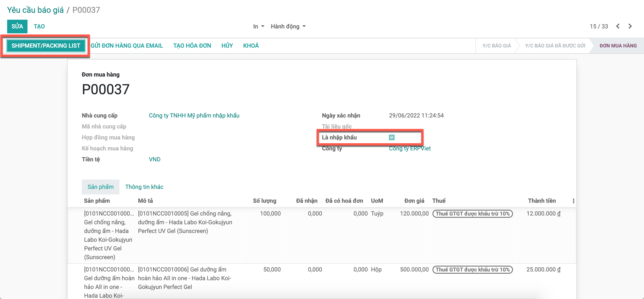Click unit price 500.000,00 cell

[x=414, y=270]
